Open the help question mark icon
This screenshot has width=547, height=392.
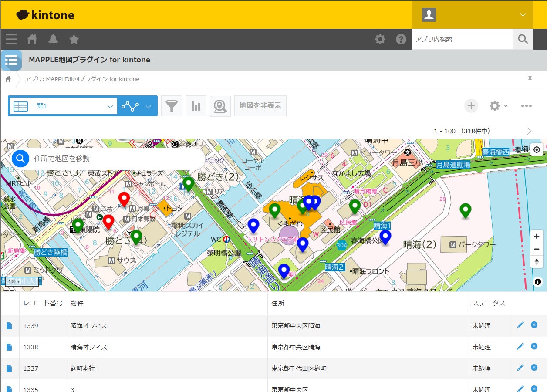pos(401,39)
